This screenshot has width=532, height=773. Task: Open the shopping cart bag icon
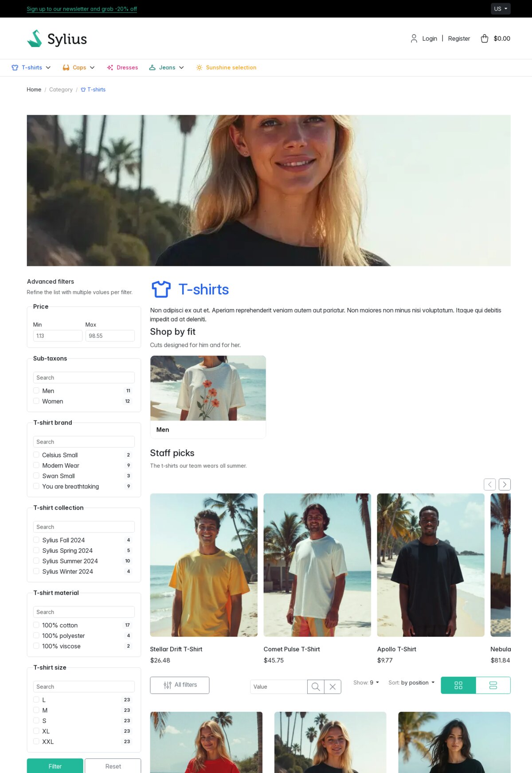pyautogui.click(x=485, y=39)
